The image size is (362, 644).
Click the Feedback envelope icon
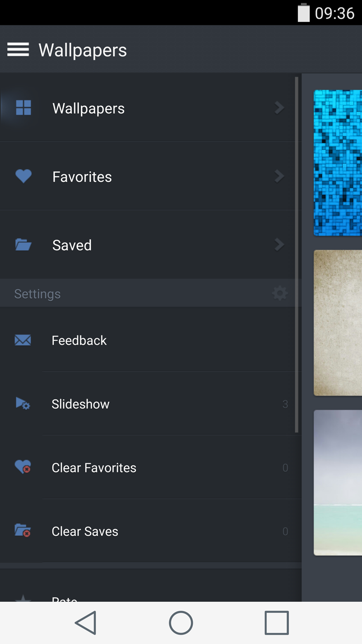click(x=23, y=340)
